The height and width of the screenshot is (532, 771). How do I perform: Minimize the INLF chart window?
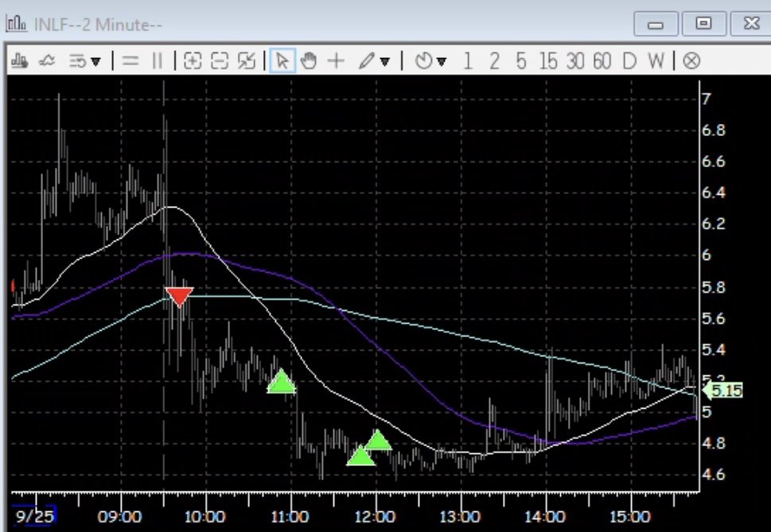tap(656, 24)
